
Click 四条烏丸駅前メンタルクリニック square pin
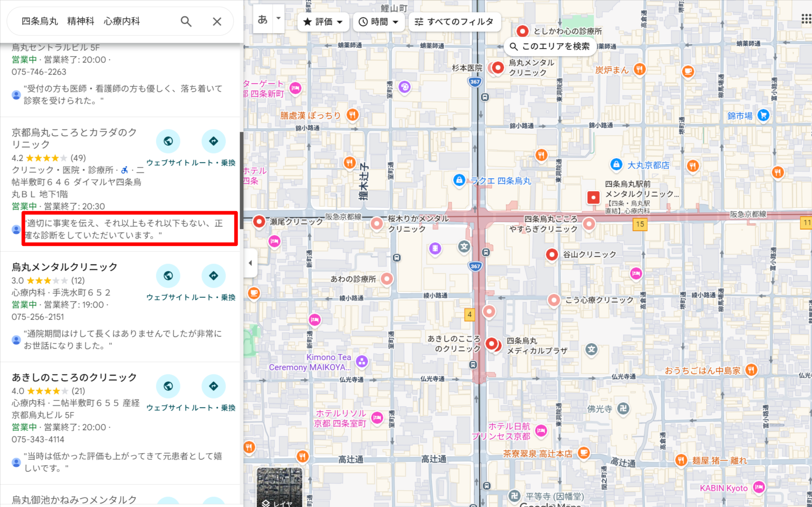(593, 197)
